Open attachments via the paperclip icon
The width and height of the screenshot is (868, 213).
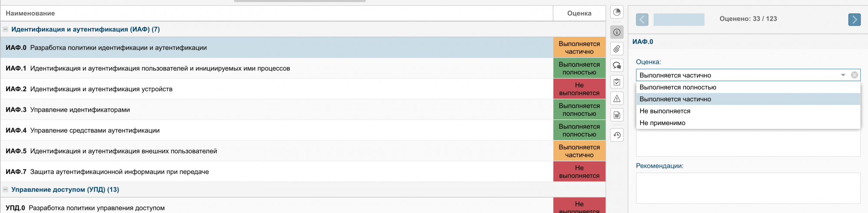(x=617, y=49)
